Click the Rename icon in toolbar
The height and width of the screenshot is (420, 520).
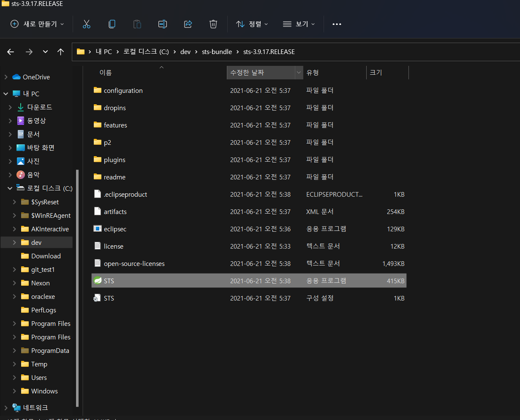[163, 24]
